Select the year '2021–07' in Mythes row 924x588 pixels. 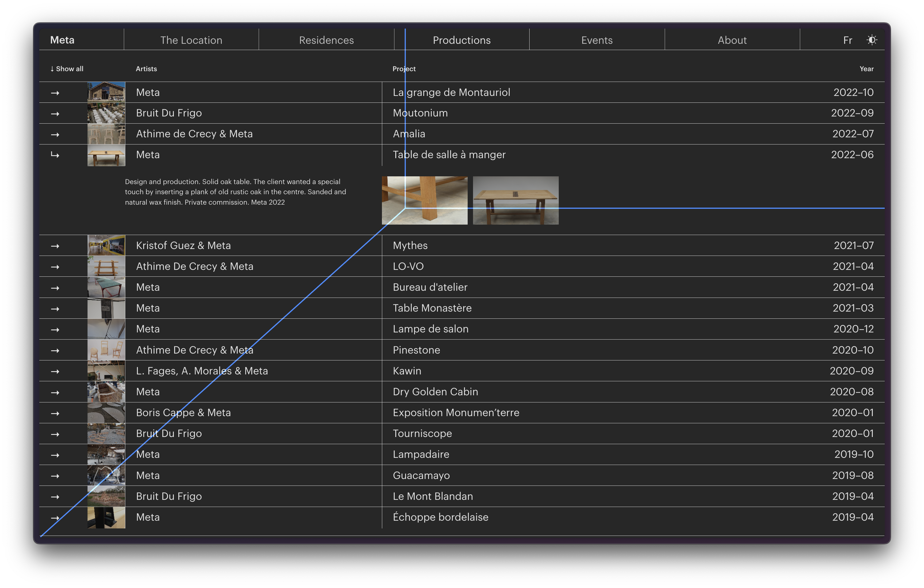tap(853, 245)
